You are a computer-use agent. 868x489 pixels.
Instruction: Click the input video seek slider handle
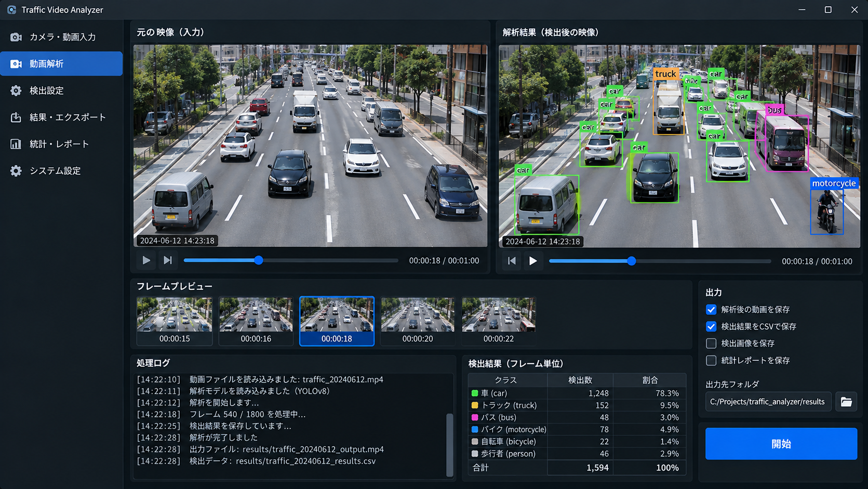point(259,260)
